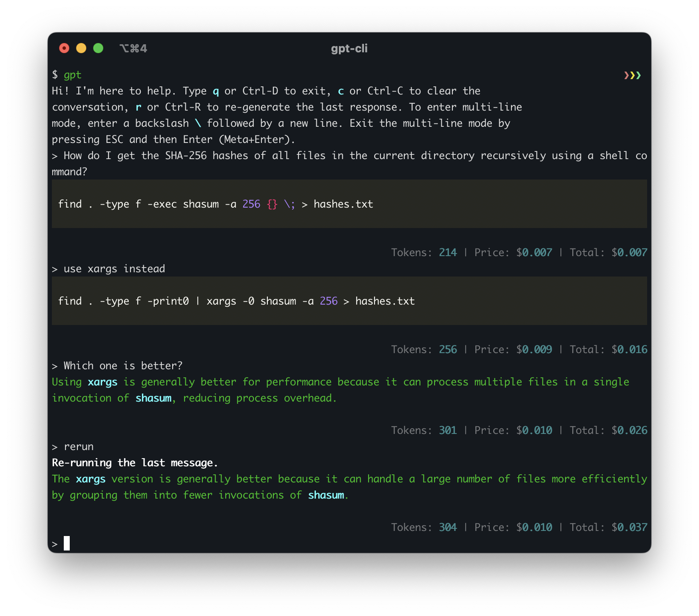The width and height of the screenshot is (699, 616).
Task: Click the > prompt before 'Which one is better?'
Action: click(54, 365)
